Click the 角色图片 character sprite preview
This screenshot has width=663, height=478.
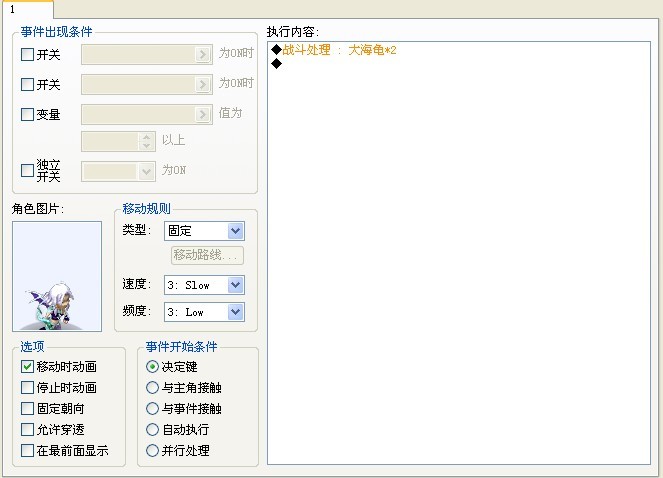click(57, 276)
